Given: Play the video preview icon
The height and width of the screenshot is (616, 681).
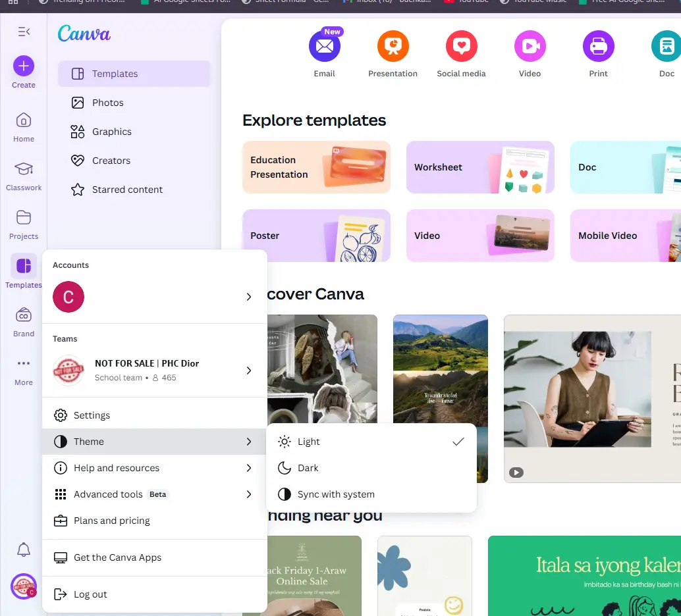Looking at the screenshot, I should pos(516,473).
